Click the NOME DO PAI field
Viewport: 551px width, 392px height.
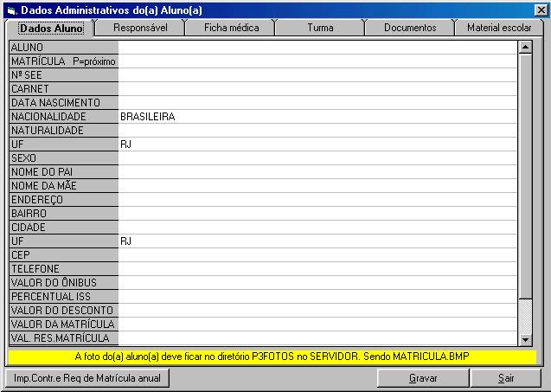coord(317,172)
